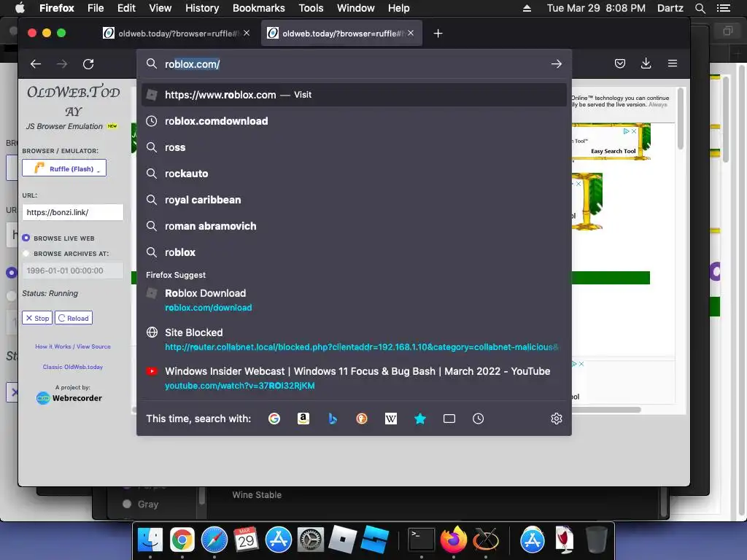Click the address bar text roblox.com/
The width and height of the screenshot is (747, 560).
tap(192, 64)
